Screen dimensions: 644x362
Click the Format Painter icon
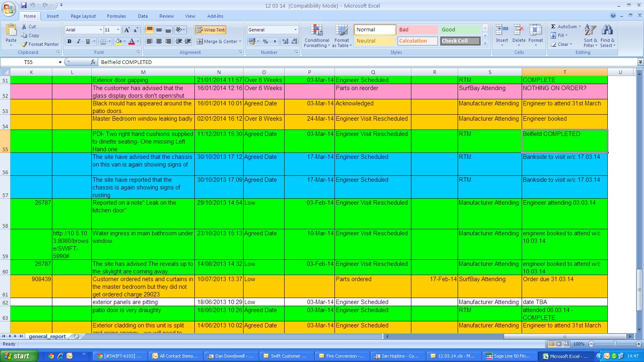click(25, 44)
